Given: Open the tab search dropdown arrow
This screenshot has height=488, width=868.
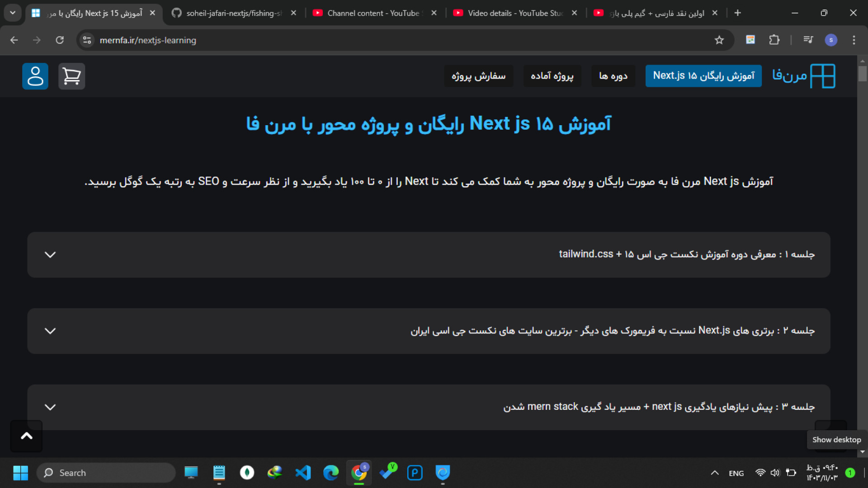Looking at the screenshot, I should pyautogui.click(x=13, y=13).
